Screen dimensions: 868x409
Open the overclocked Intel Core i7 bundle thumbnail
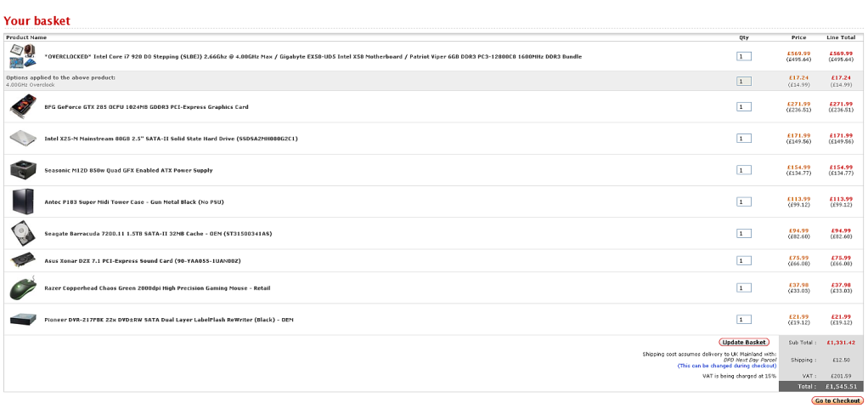click(x=23, y=56)
